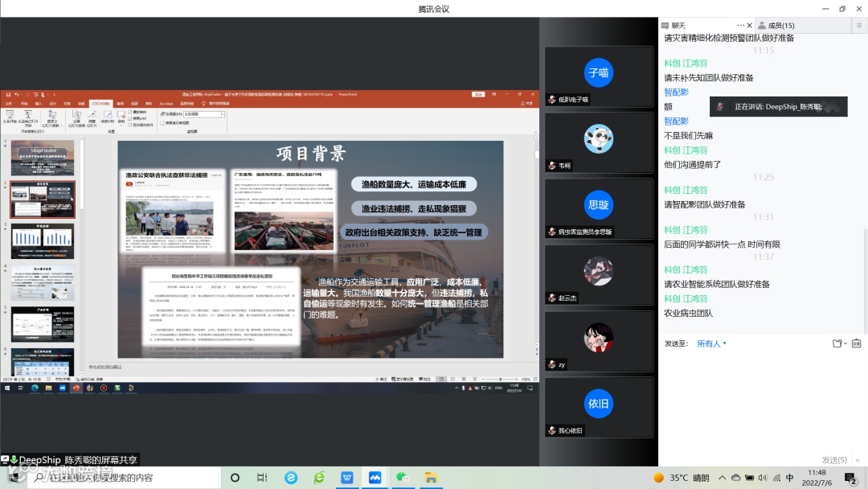Click 批注 comments button in shared status bar
Viewport: 868px width, 489px height.
[x=424, y=380]
